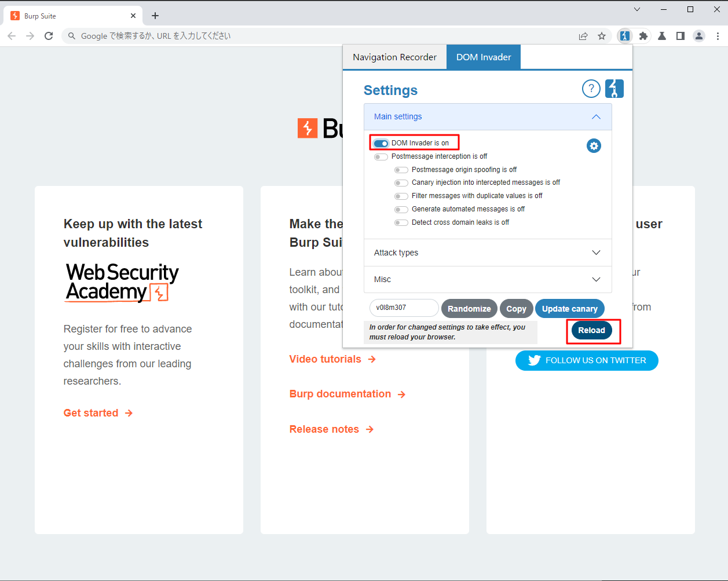
Task: Click the canary value input field
Action: 404,308
